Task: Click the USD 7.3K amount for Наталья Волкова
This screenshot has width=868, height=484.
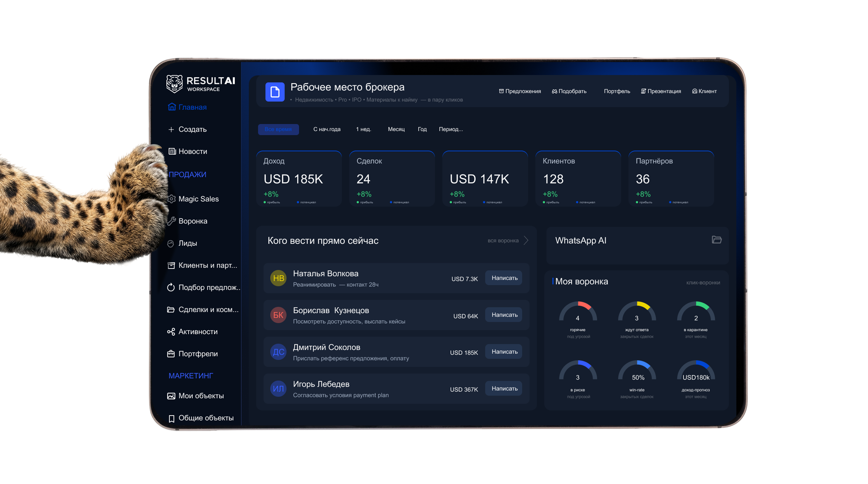Action: pyautogui.click(x=465, y=279)
